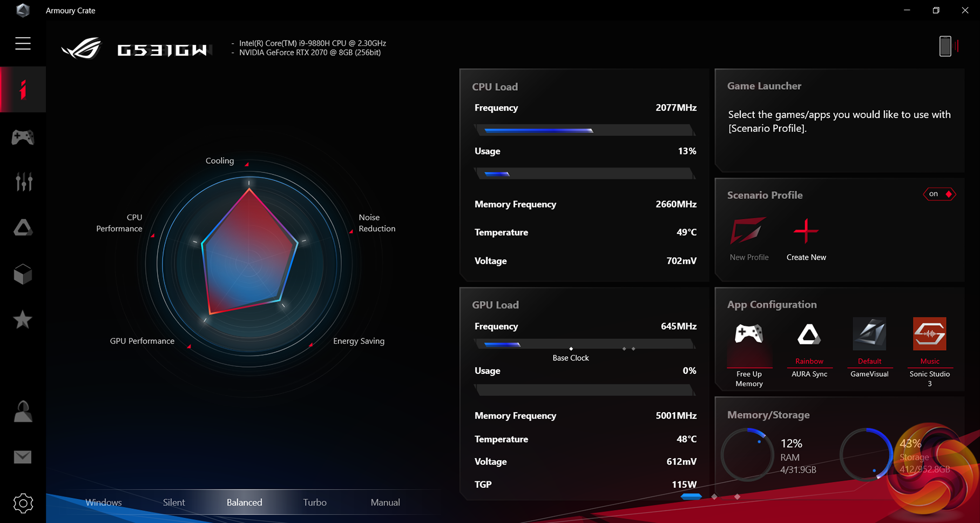The image size is (980, 523).
Task: Switch to the Windows operating mode
Action: (104, 502)
